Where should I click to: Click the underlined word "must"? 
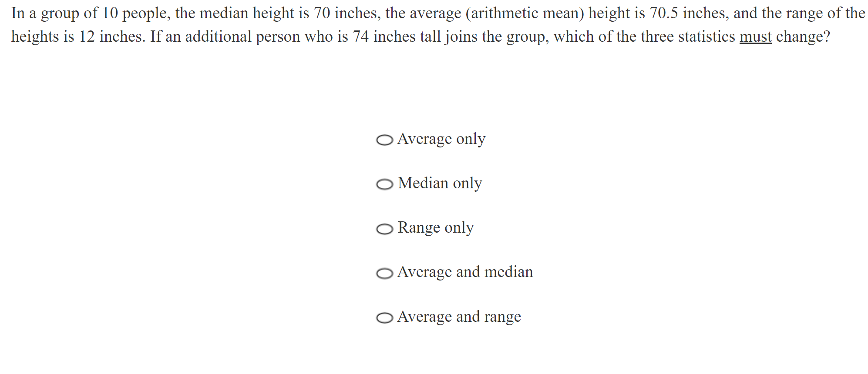[755, 37]
